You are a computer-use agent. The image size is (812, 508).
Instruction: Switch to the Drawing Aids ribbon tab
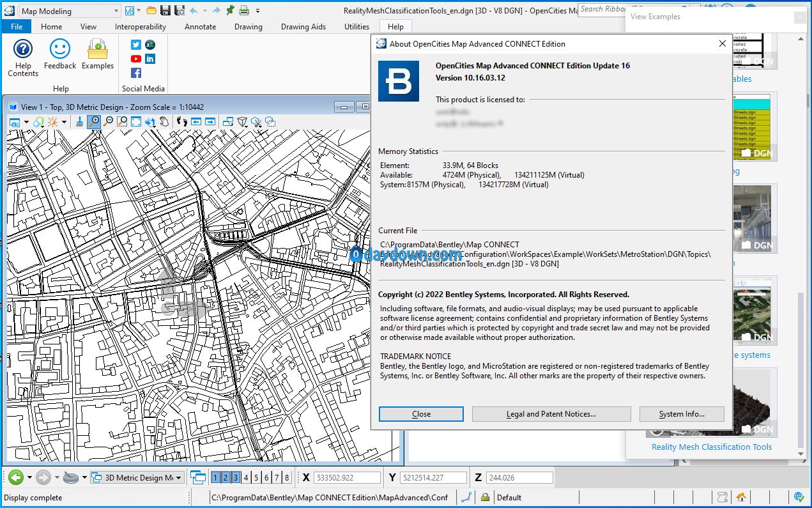(303, 27)
